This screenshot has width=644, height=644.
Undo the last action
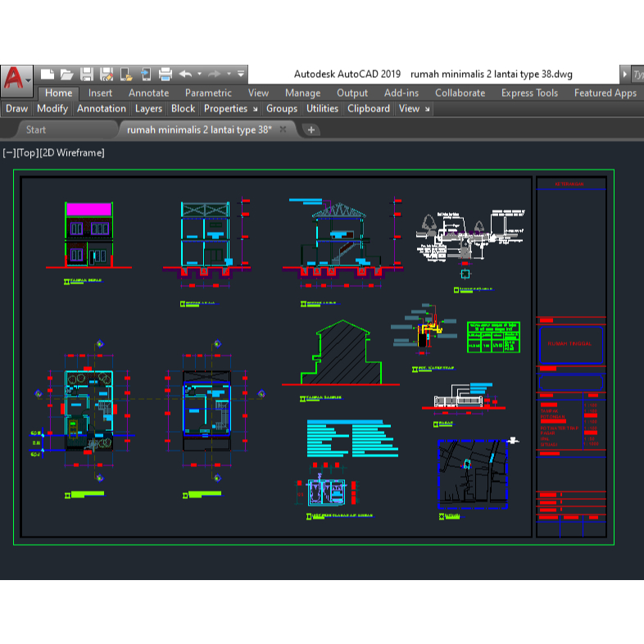tap(186, 74)
